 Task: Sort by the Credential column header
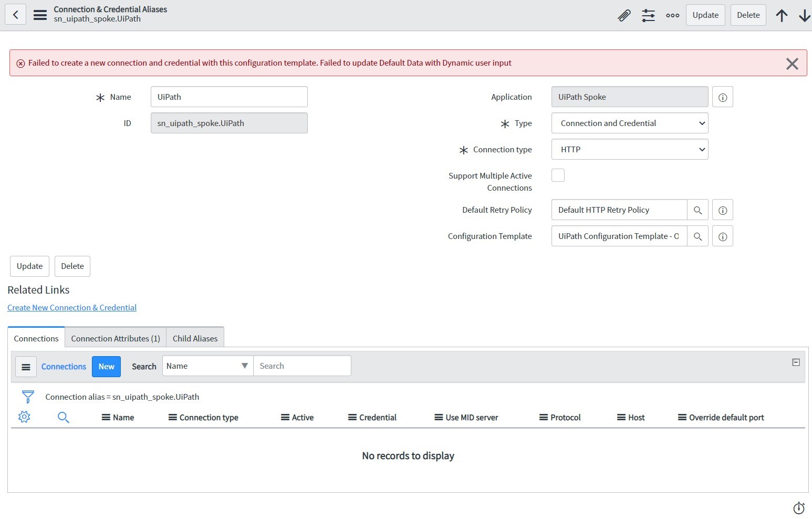[378, 418]
